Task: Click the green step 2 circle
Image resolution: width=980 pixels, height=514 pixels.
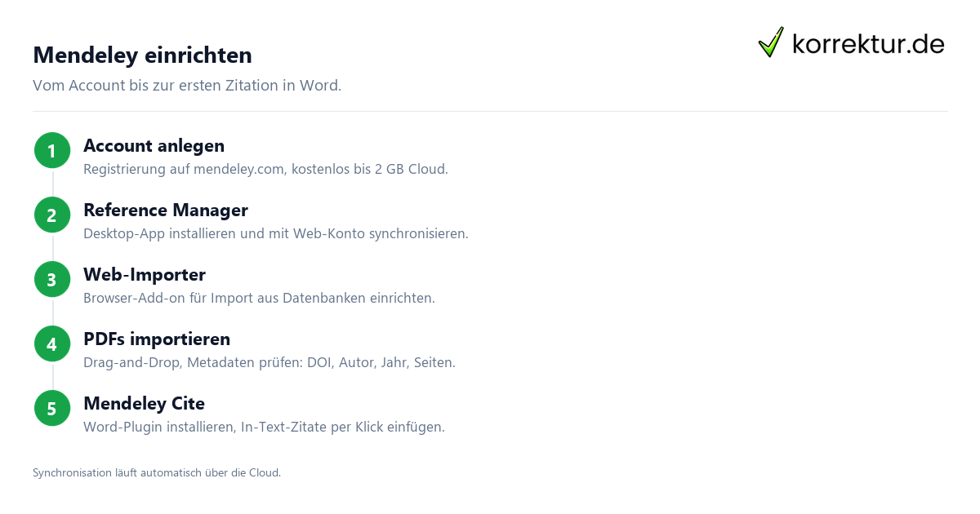Action: [52, 215]
